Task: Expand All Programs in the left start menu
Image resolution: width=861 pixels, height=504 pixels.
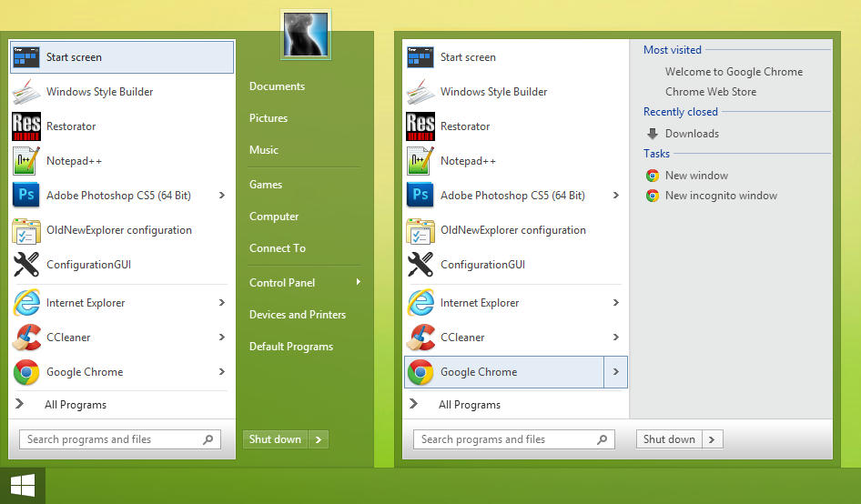Action: (x=76, y=405)
